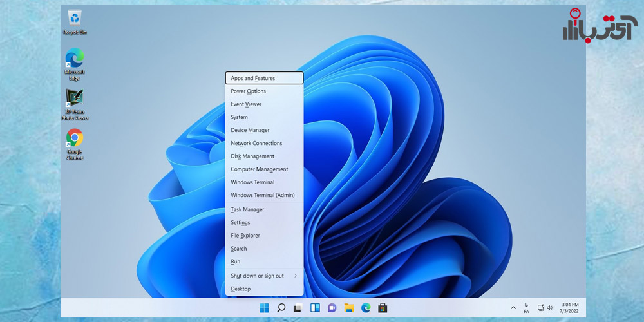Choose Apps and Features from the menu
This screenshot has height=322, width=644.
tap(265, 78)
